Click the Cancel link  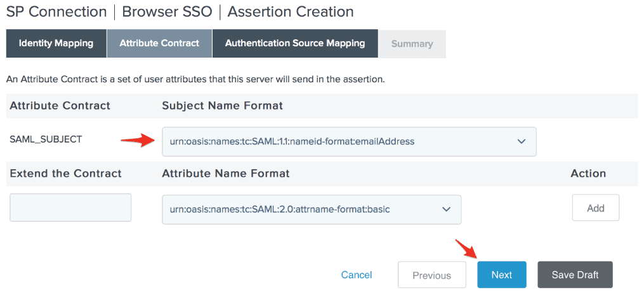tap(357, 275)
